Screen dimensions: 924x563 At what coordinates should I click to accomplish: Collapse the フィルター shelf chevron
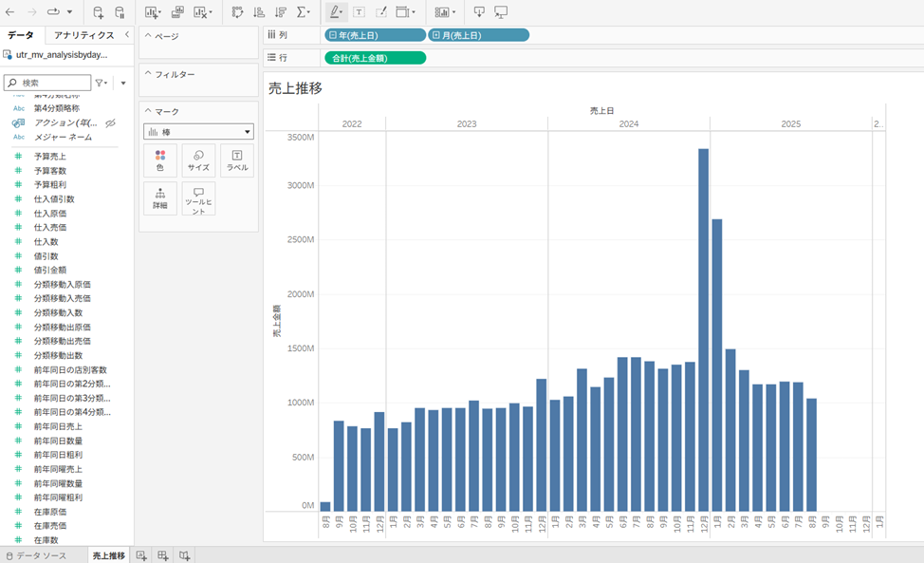[x=148, y=74]
